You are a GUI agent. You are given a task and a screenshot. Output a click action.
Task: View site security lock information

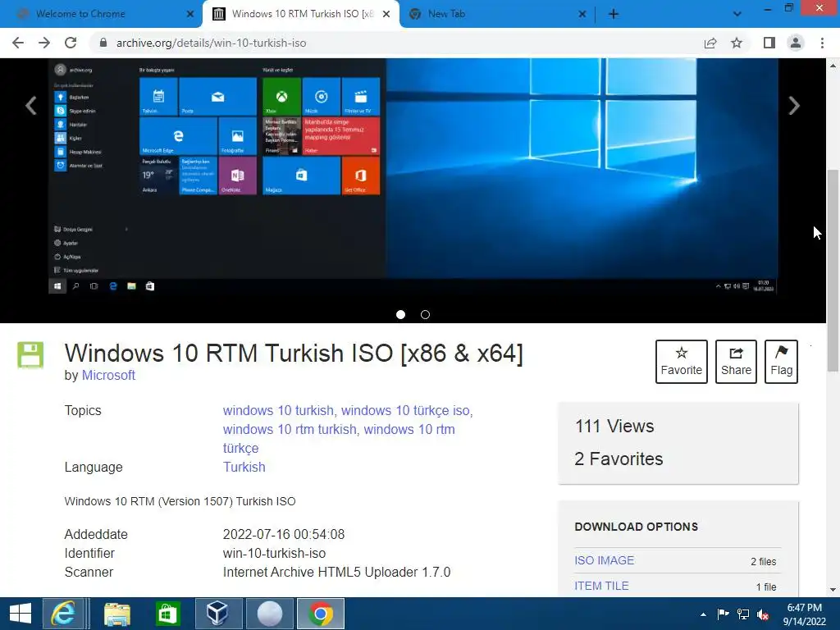[103, 43]
